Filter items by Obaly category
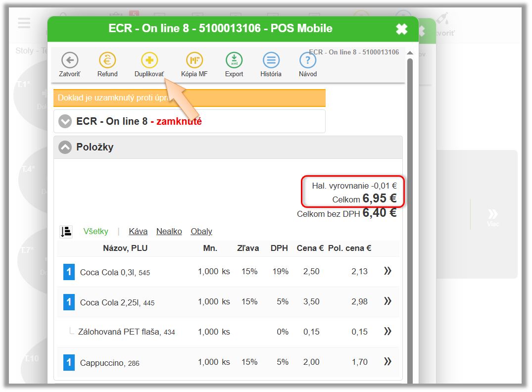The width and height of the screenshot is (532, 392). pyautogui.click(x=201, y=231)
